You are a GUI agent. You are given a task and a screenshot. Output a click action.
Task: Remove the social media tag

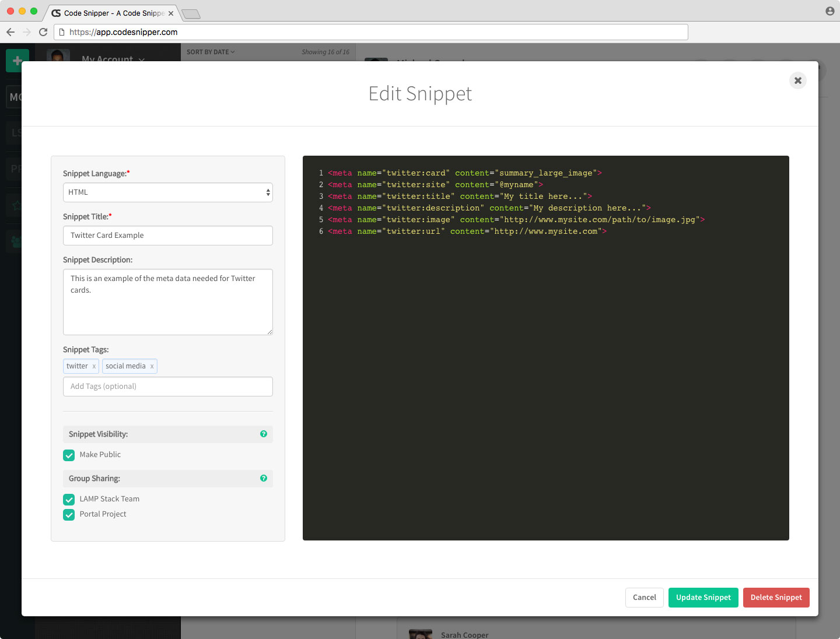[x=152, y=366]
